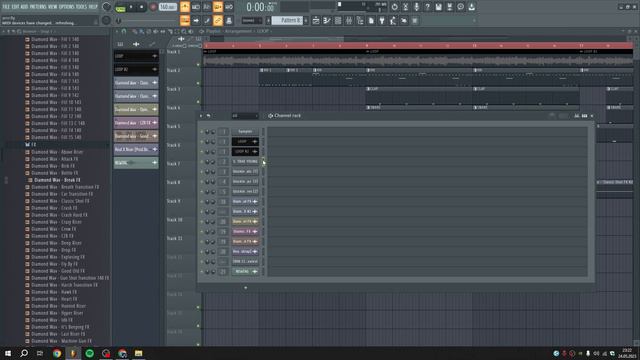
Task: Open the OPTIONS menu
Action: click(67, 7)
